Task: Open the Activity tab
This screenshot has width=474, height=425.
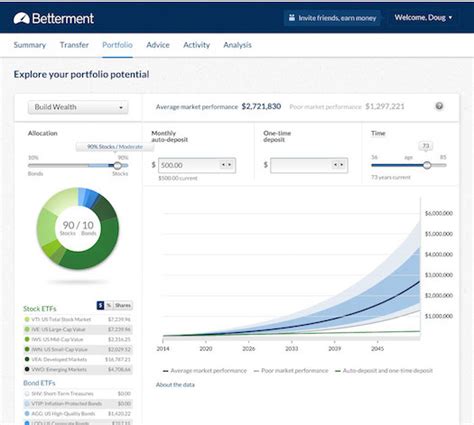Action: pyautogui.click(x=196, y=45)
